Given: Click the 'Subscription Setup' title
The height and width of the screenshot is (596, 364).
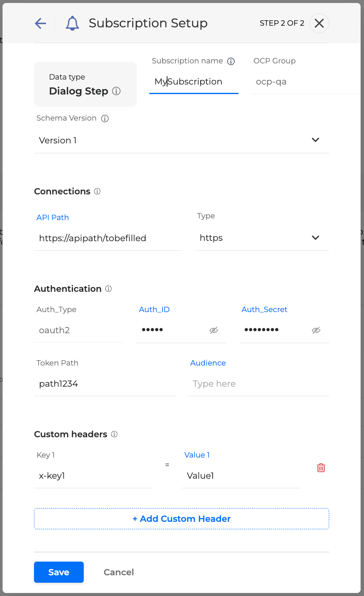Looking at the screenshot, I should [x=148, y=23].
